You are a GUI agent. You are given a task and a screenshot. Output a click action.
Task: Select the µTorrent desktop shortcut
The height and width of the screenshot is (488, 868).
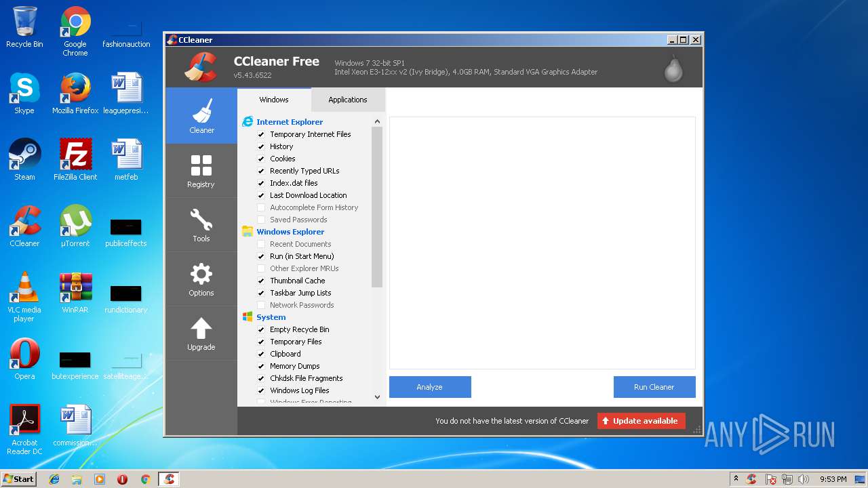coord(75,226)
